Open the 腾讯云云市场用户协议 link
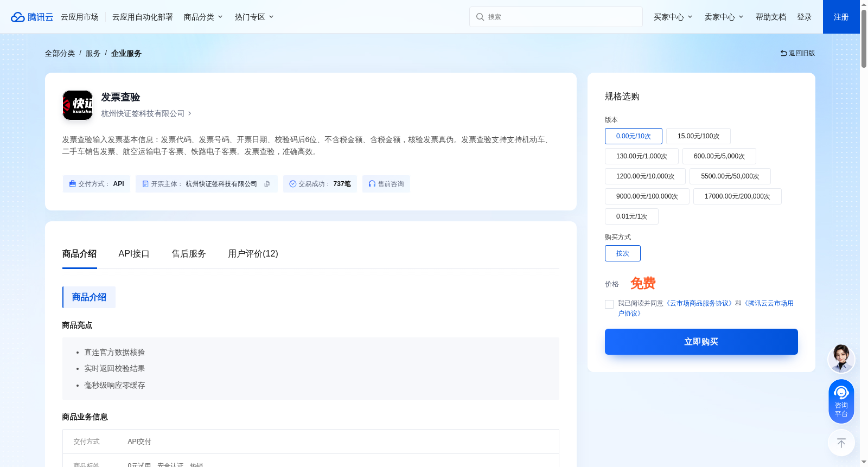Viewport: 868px width, 467px height. 769,303
